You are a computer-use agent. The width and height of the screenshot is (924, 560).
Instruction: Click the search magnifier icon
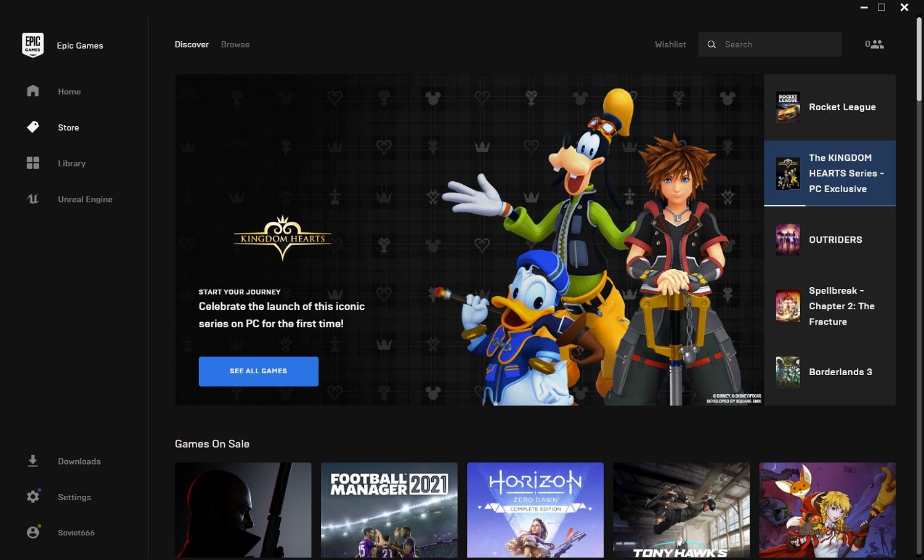click(711, 44)
